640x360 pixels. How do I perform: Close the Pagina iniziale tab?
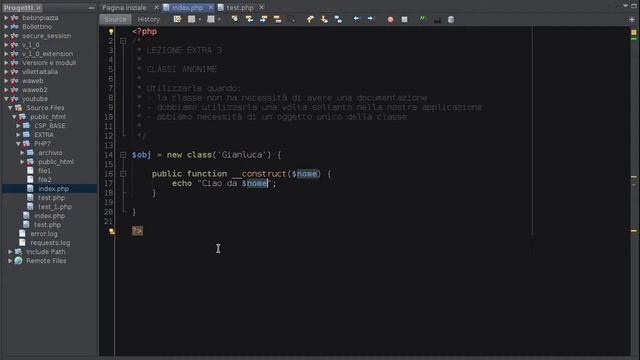156,7
